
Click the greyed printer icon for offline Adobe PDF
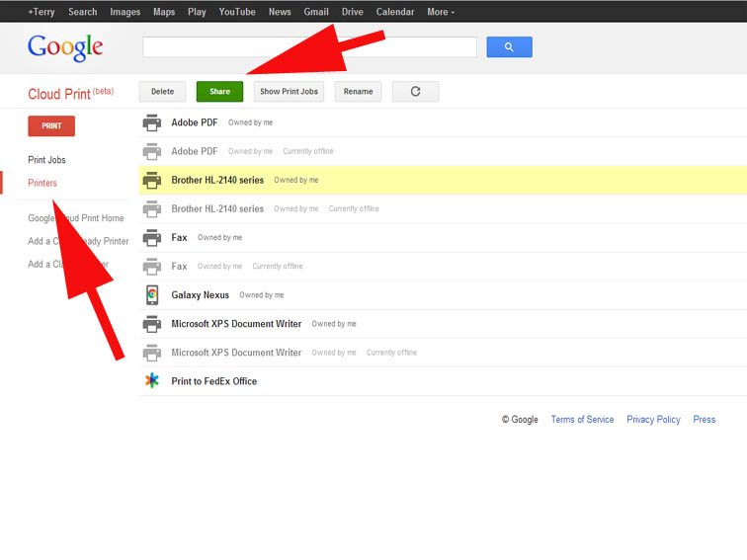[152, 151]
